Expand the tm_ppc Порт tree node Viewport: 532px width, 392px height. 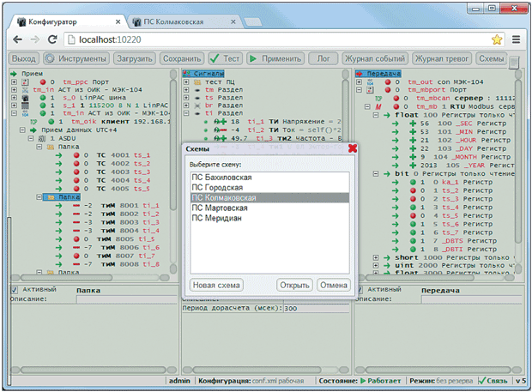(x=14, y=81)
